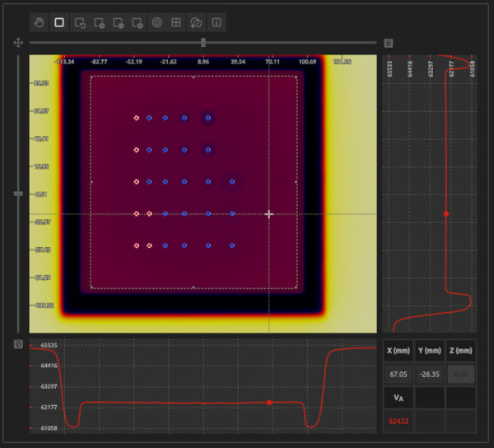494x448 pixels.
Task: Click the ROI top-left corner handle
Action: click(91, 77)
